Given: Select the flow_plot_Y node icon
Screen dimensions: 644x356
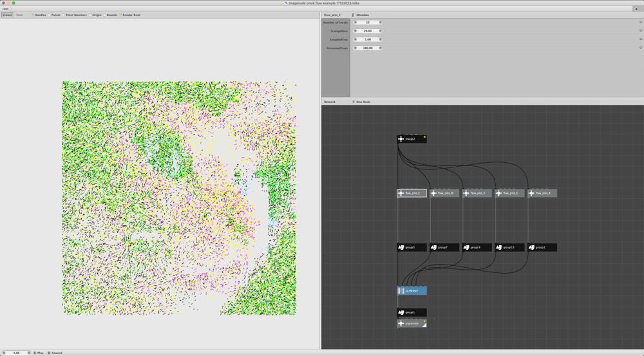Looking at the screenshot, I should 466,193.
